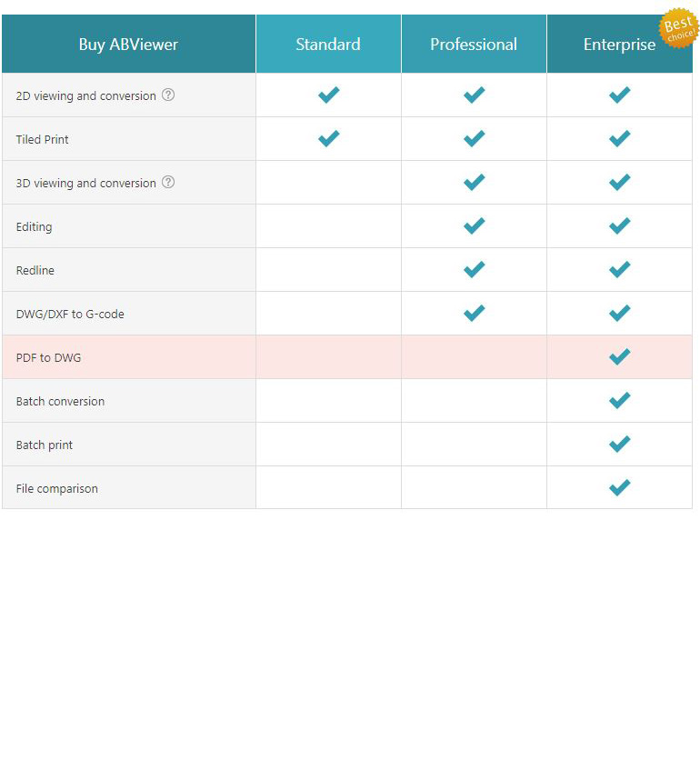Select the Professional column header
Viewport: 700px width, 780px height.
tap(474, 44)
